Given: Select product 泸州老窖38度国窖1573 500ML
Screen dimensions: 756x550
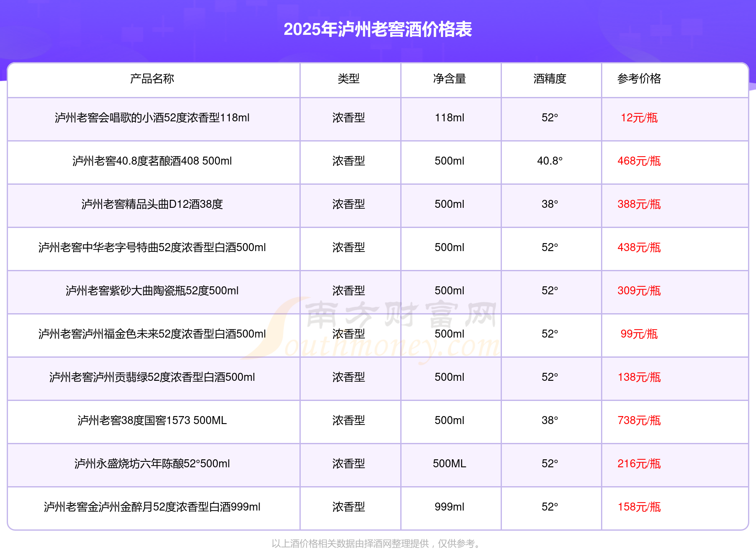Looking at the screenshot, I should click(x=152, y=420).
